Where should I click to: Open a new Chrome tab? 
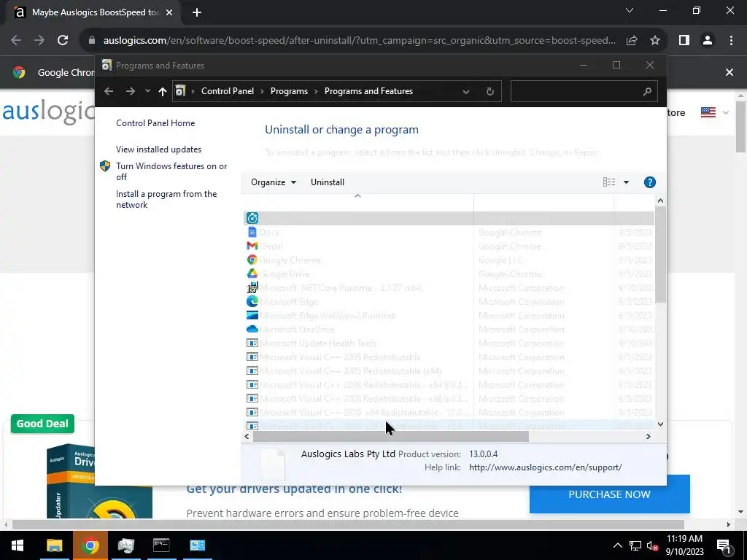click(x=197, y=12)
